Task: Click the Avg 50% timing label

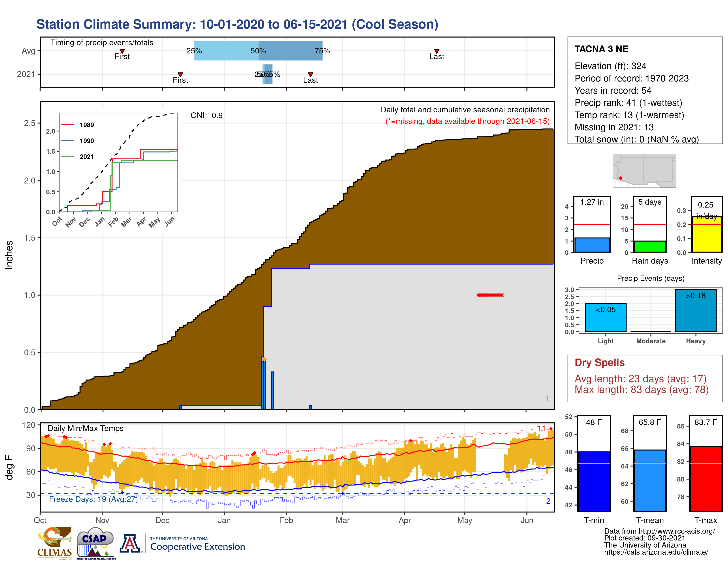Action: pyautogui.click(x=258, y=51)
